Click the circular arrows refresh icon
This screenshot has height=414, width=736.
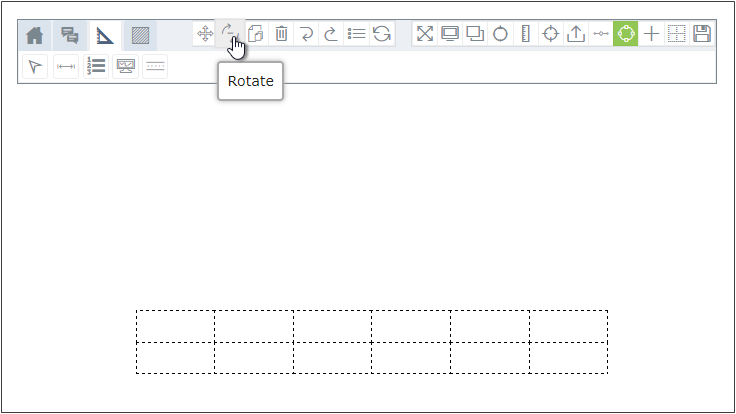pos(382,34)
